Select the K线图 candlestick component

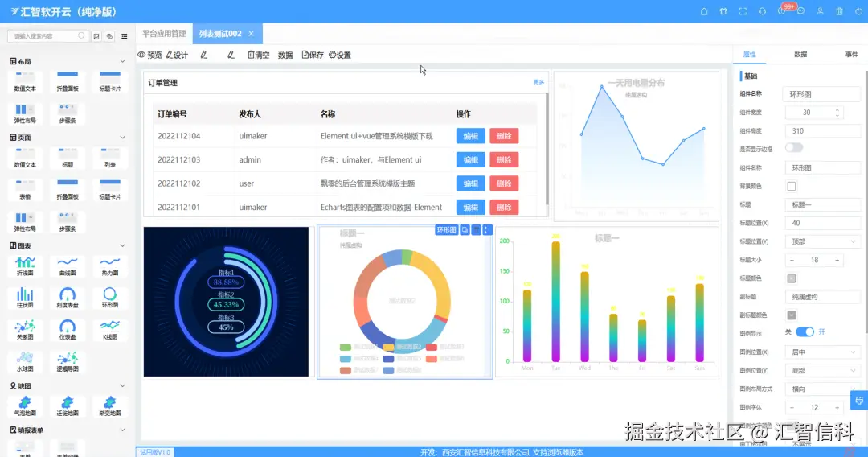point(109,330)
